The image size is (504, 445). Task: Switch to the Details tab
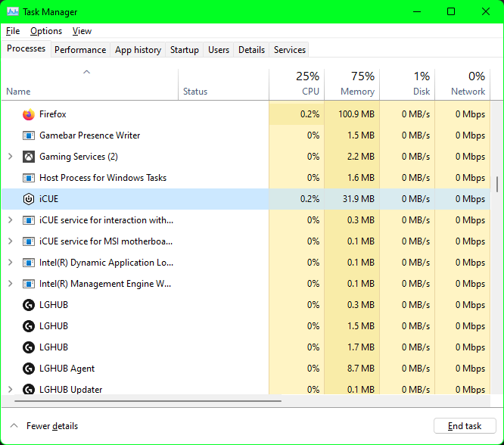[252, 50]
